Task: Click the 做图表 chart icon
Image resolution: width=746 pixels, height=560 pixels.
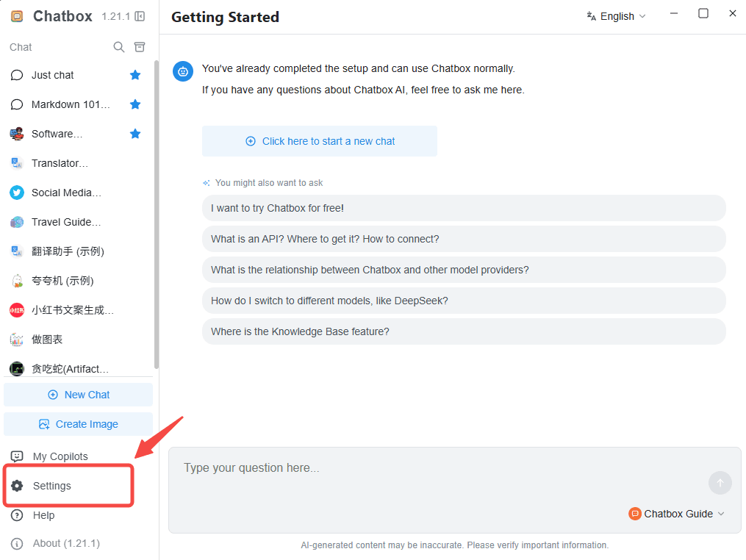Action: click(x=17, y=340)
